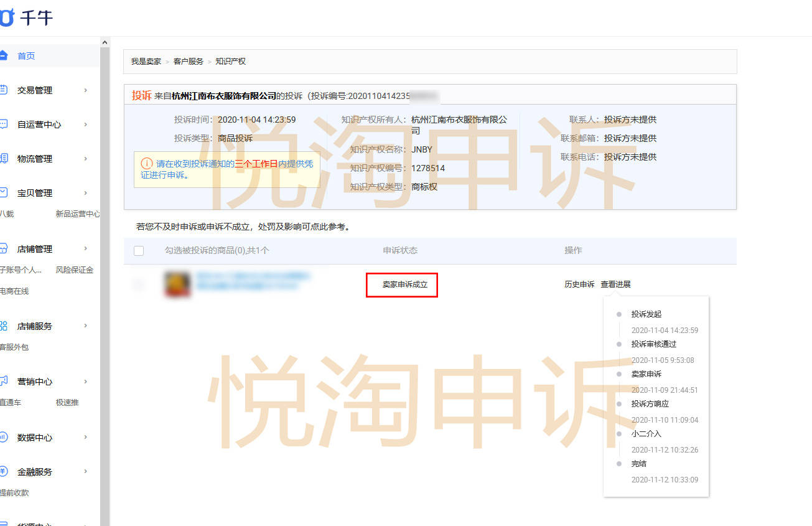Open 提前收款 shortcut link
This screenshot has height=526, width=812.
coord(14,493)
